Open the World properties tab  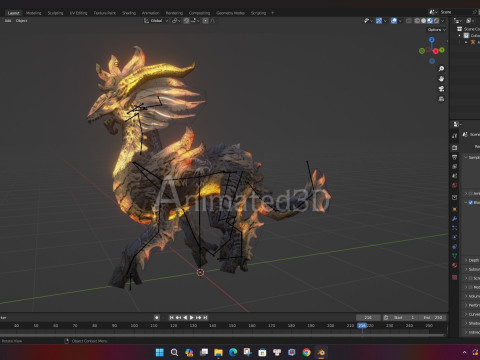pyautogui.click(x=455, y=185)
